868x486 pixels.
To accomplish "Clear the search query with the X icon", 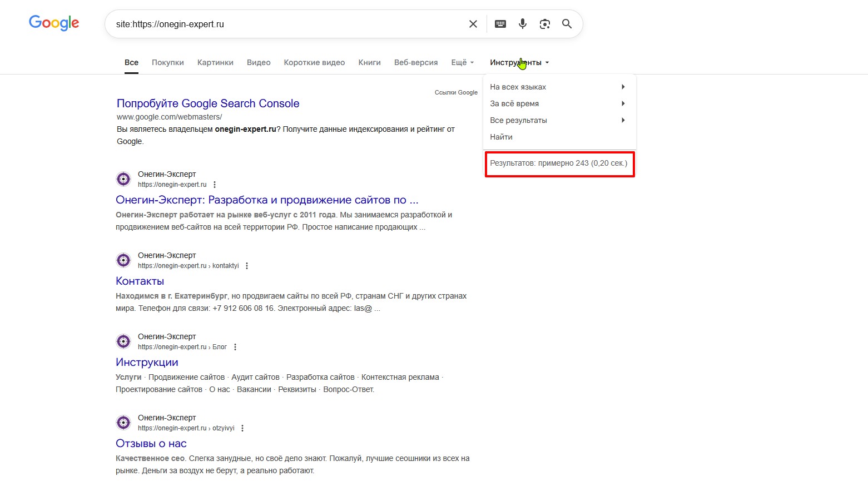I will [473, 24].
